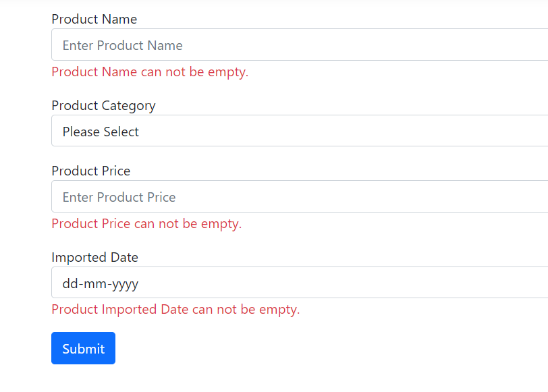548x392 pixels.
Task: Click the "Please Select" option text
Action: 101,132
